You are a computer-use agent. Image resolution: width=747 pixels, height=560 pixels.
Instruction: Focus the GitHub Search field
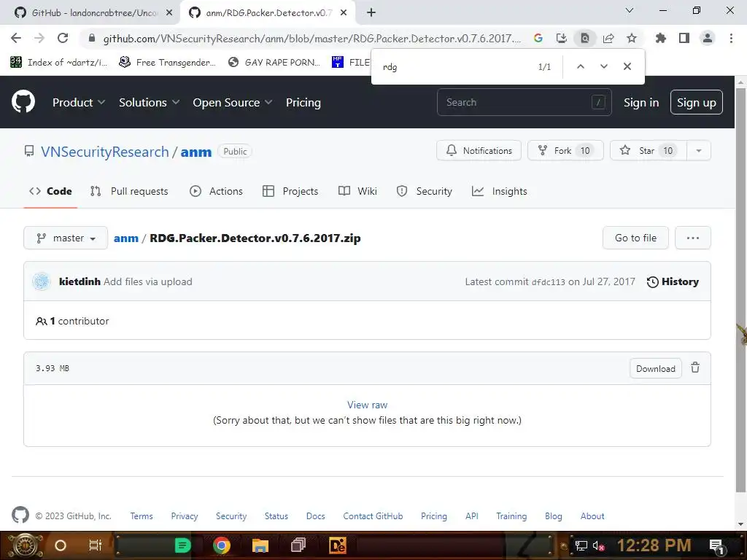(524, 102)
